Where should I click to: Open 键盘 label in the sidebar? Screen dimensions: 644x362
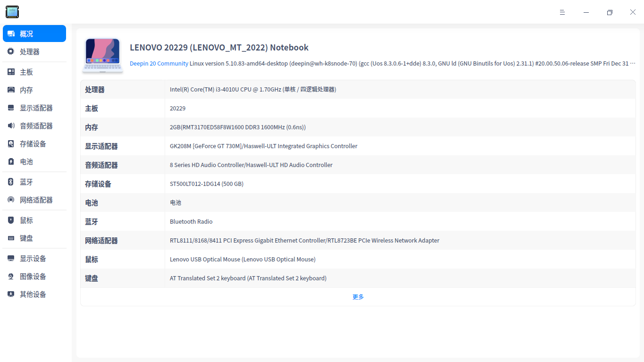pyautogui.click(x=26, y=238)
